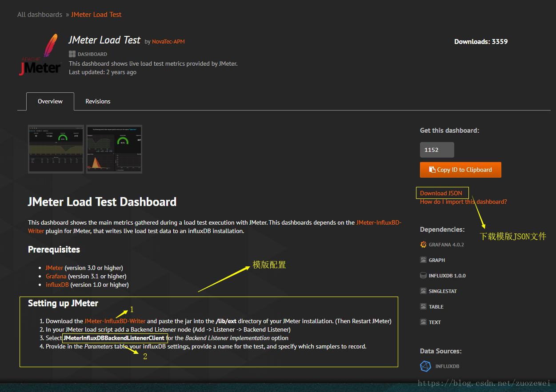Open the first dashboard screenshot thumbnail

[x=56, y=149]
